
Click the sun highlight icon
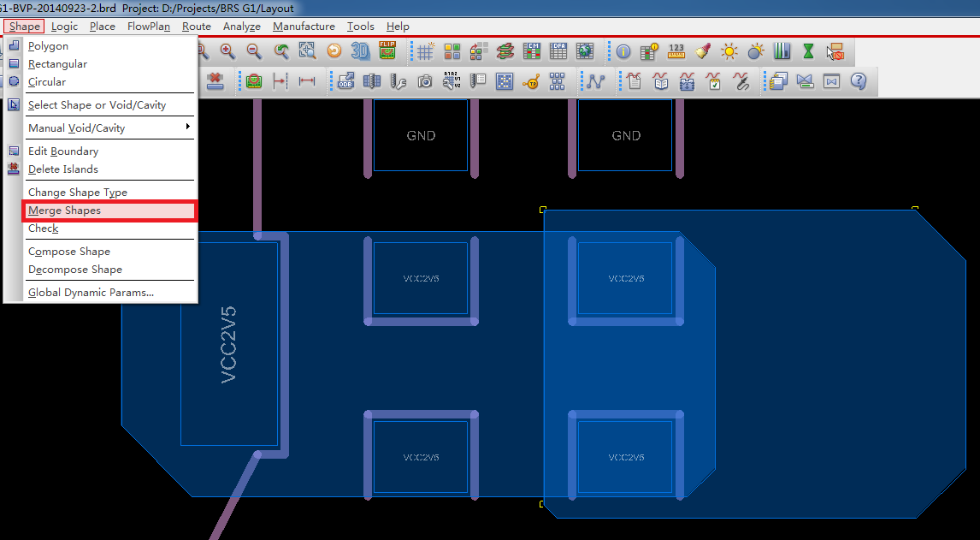(x=729, y=51)
